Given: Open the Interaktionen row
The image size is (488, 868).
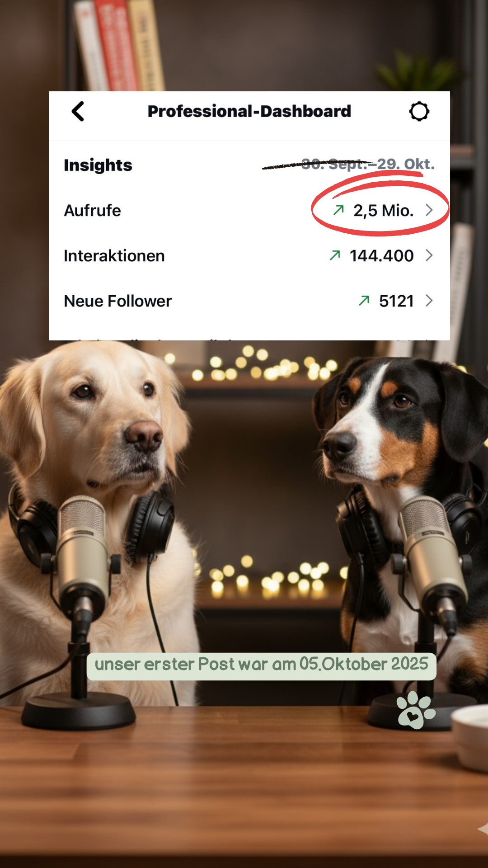Looking at the screenshot, I should (249, 255).
